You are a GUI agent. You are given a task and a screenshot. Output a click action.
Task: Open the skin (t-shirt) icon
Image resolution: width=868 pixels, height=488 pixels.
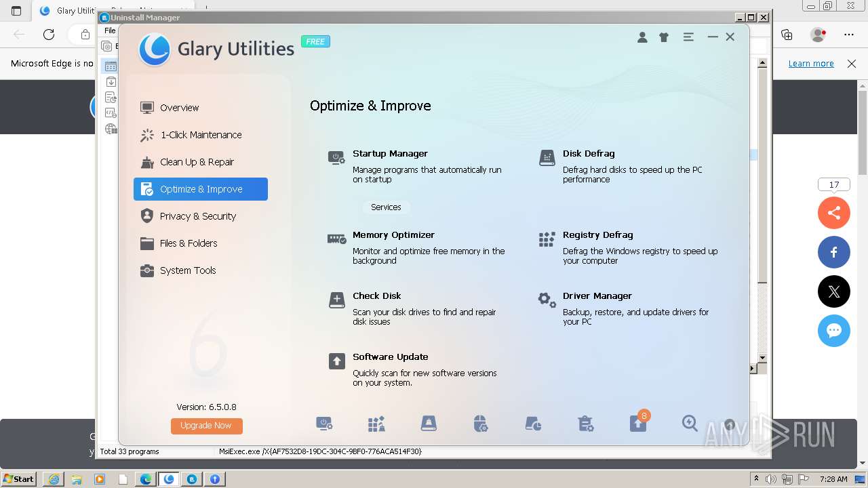pyautogui.click(x=664, y=37)
